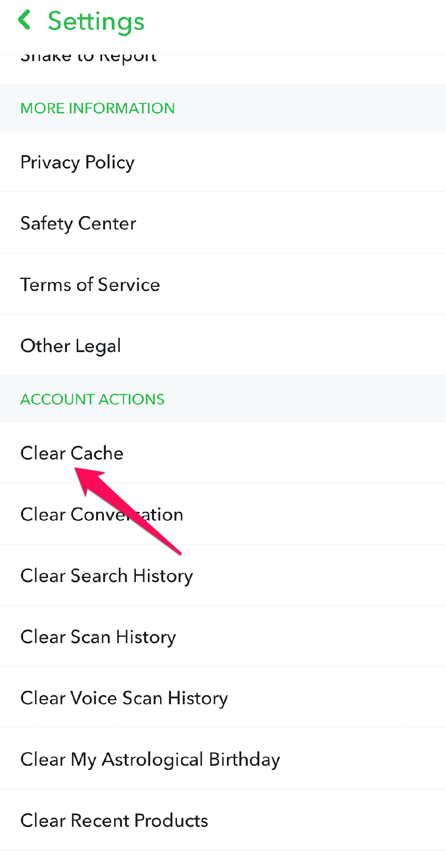
Task: Choose Clear Conversation
Action: (102, 515)
